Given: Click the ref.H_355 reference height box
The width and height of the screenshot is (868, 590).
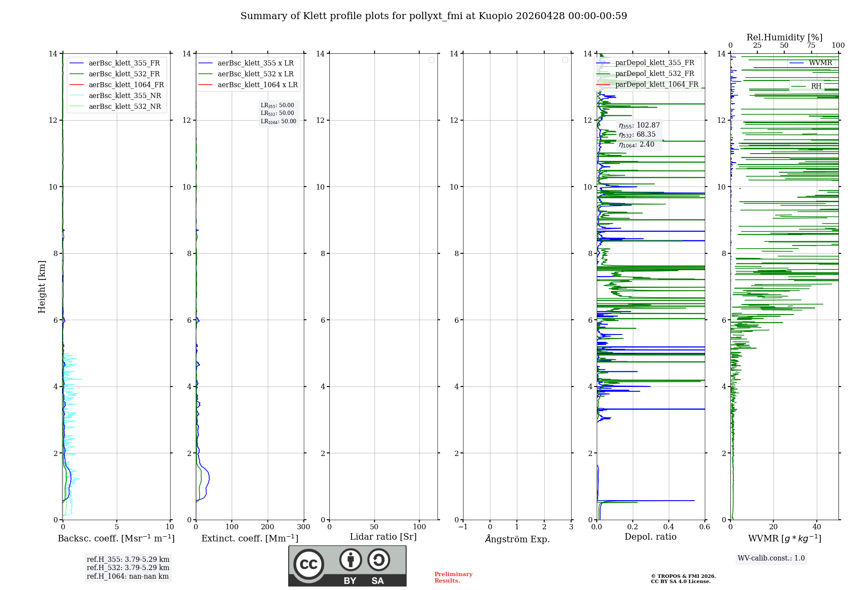Looking at the screenshot, I should 128,567.
